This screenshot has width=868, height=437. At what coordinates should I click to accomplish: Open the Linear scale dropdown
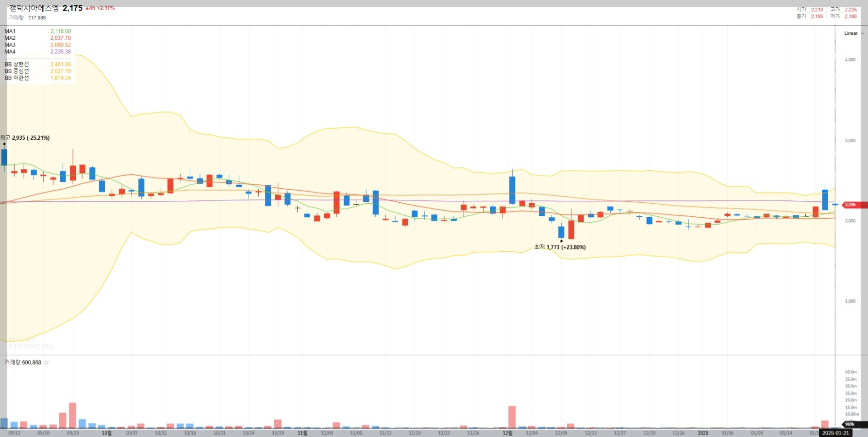(x=854, y=33)
